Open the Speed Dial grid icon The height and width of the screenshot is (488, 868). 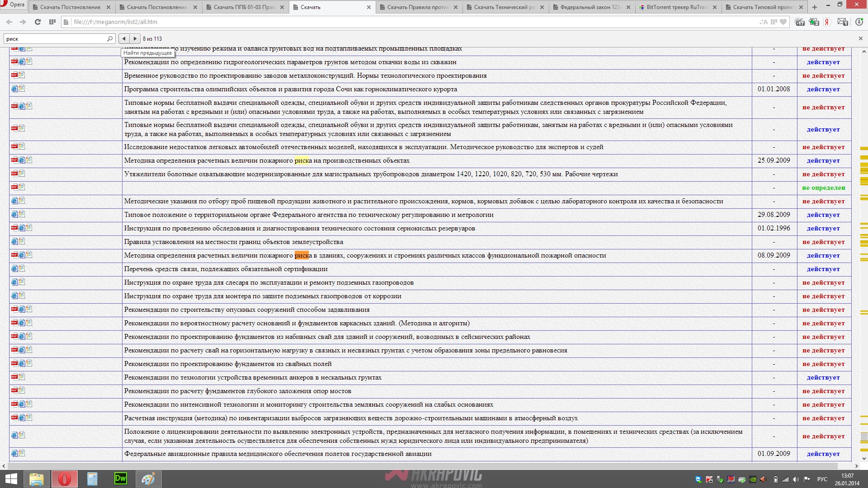[52, 22]
